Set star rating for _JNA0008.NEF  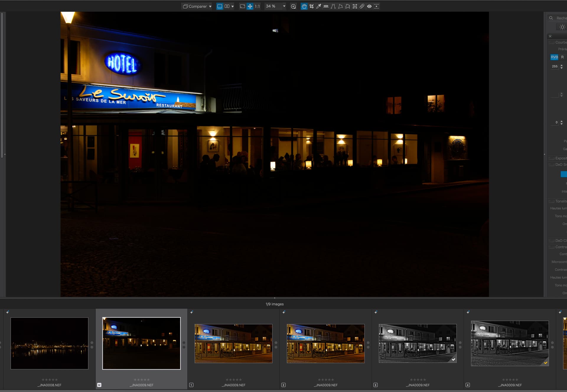click(x=50, y=380)
